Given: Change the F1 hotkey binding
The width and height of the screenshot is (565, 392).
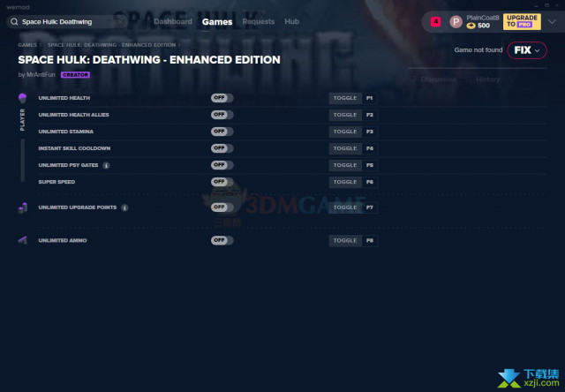Looking at the screenshot, I should click(x=370, y=98).
